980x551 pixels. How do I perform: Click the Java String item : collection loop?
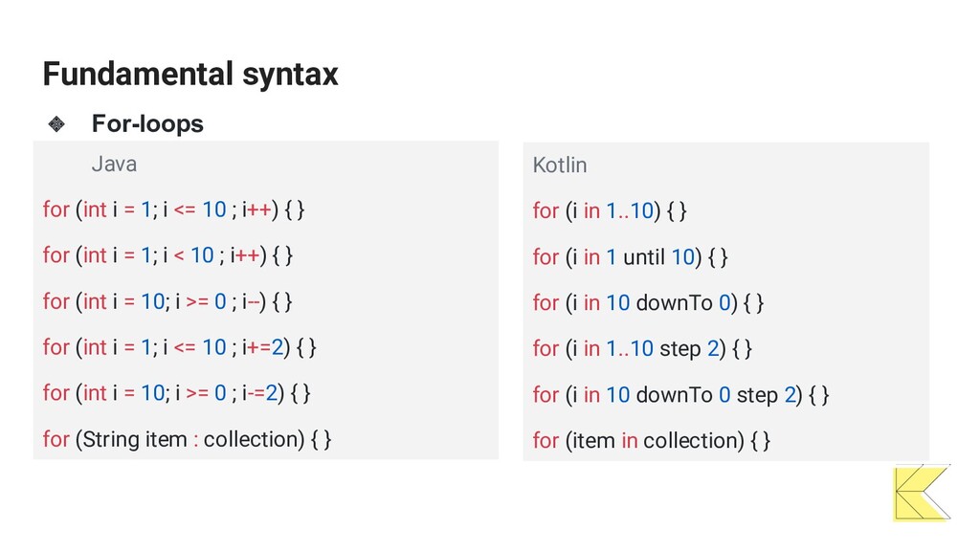click(187, 439)
